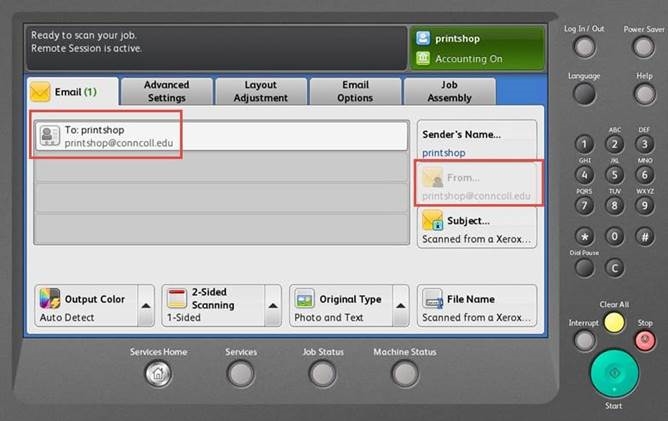Toggle the Power Saver button
Image resolution: width=668 pixels, height=421 pixels.
[644, 47]
